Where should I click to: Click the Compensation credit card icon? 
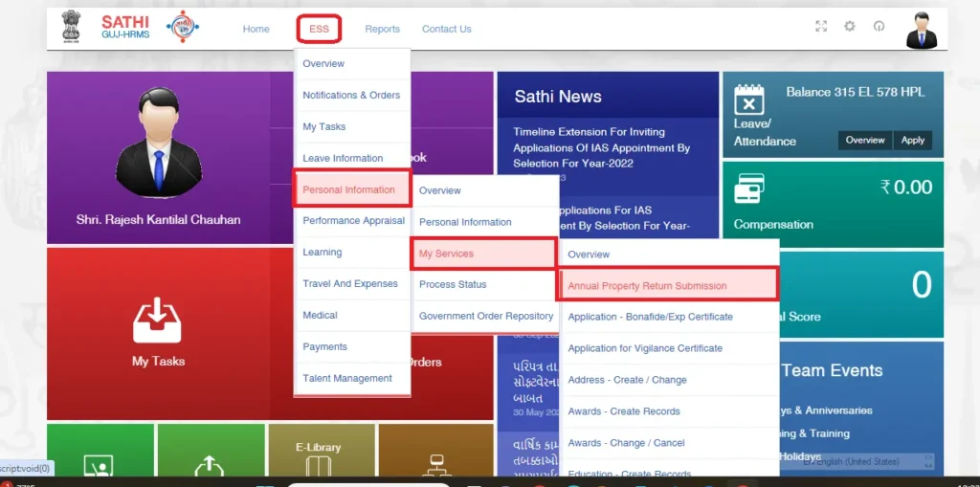(748, 188)
